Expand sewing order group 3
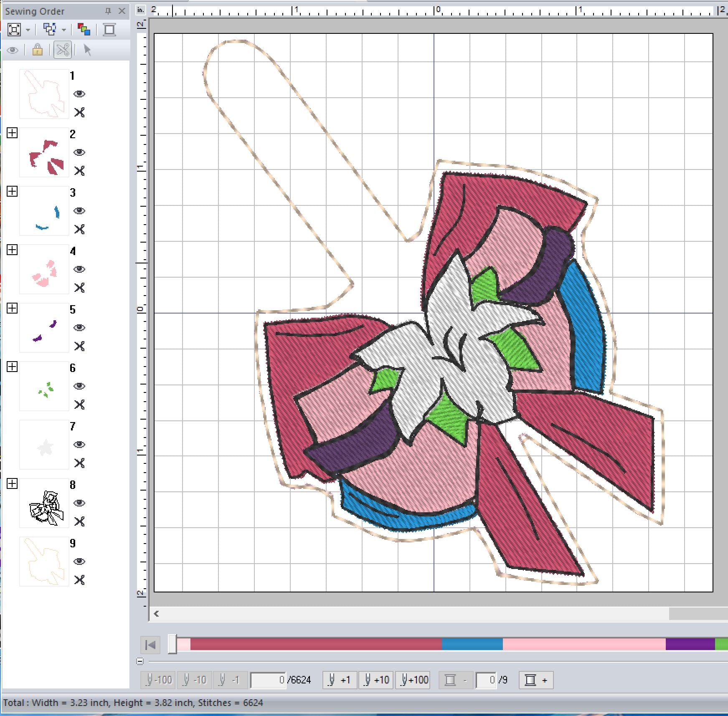The image size is (728, 716). [x=12, y=191]
